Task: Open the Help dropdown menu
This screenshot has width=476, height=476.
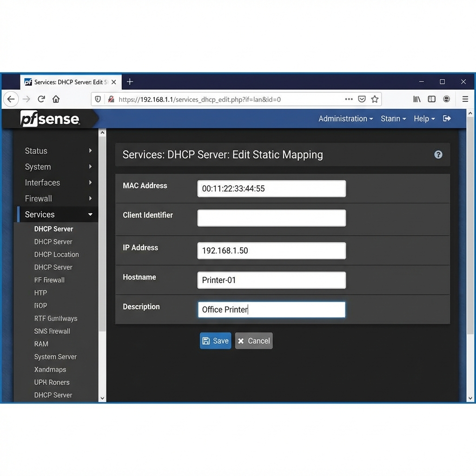Action: [424, 119]
